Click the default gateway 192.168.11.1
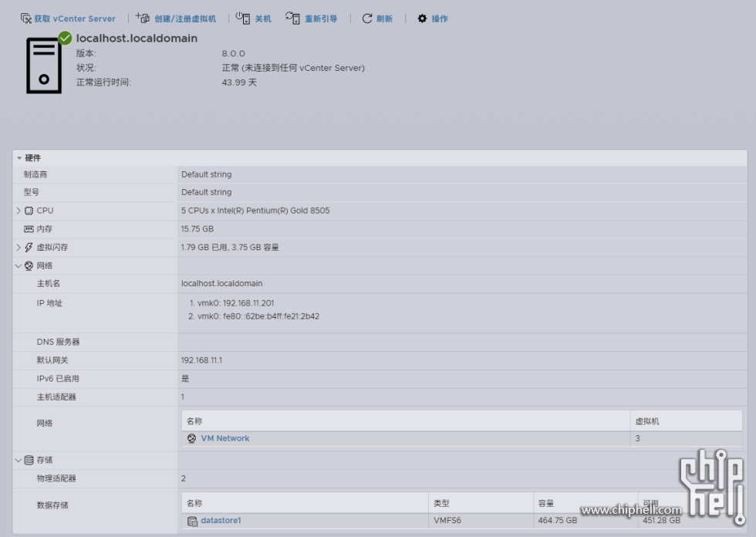 201,360
